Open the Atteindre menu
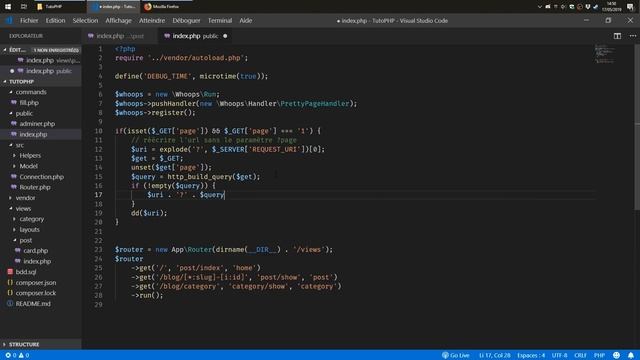This screenshot has height=360, width=640. coord(152,20)
